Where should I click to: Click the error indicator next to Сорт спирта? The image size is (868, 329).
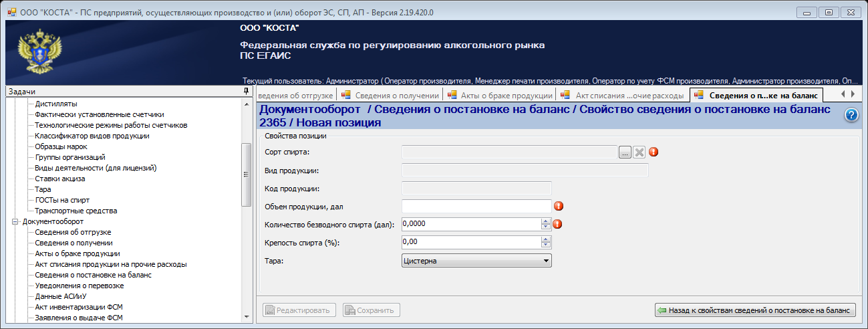(654, 152)
